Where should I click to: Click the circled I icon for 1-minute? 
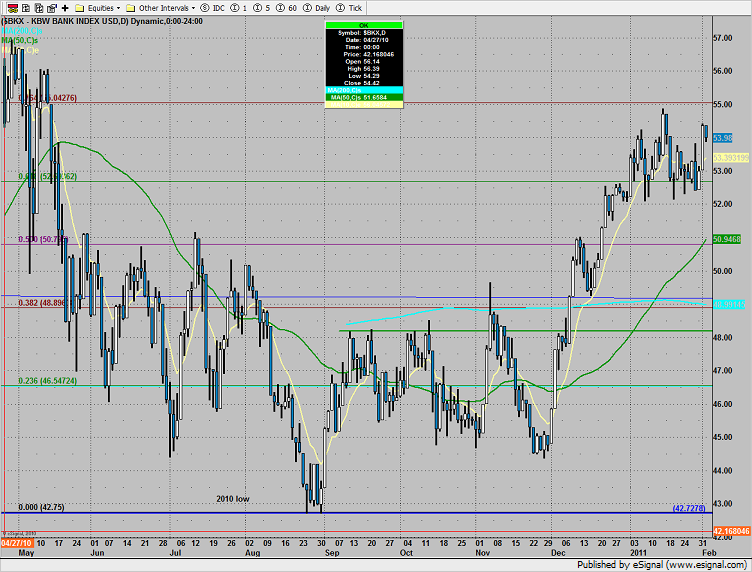235,8
